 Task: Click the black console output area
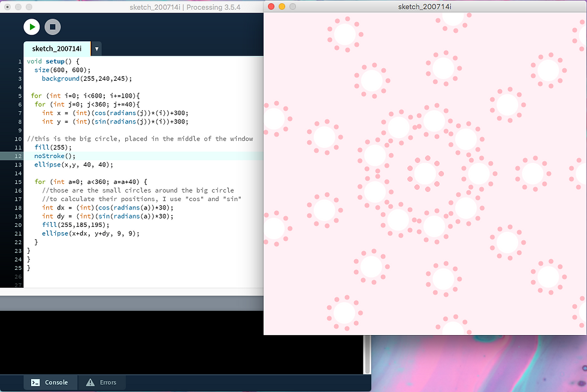(181, 342)
